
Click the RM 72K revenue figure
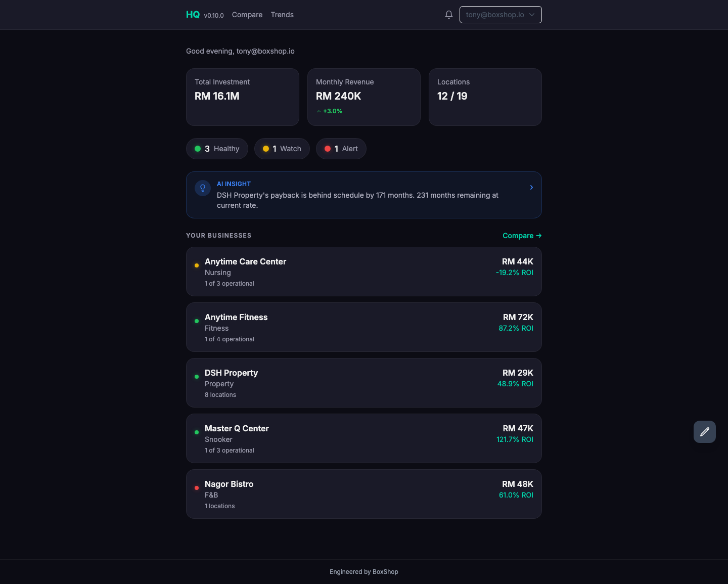coord(518,317)
